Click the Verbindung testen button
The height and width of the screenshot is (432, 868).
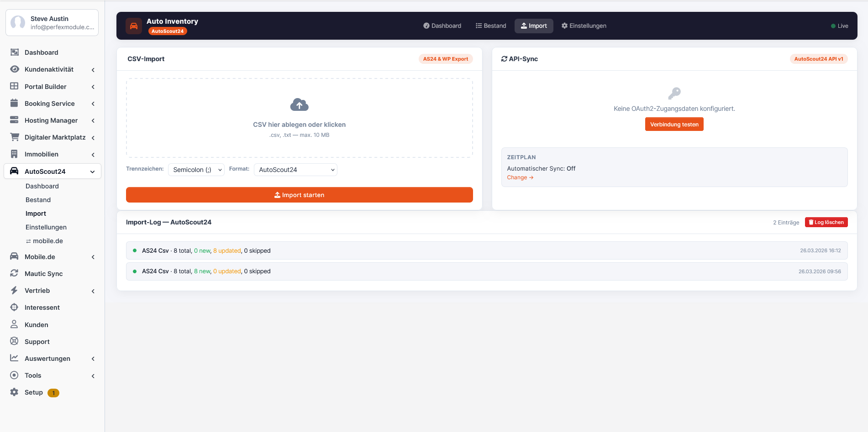(674, 125)
